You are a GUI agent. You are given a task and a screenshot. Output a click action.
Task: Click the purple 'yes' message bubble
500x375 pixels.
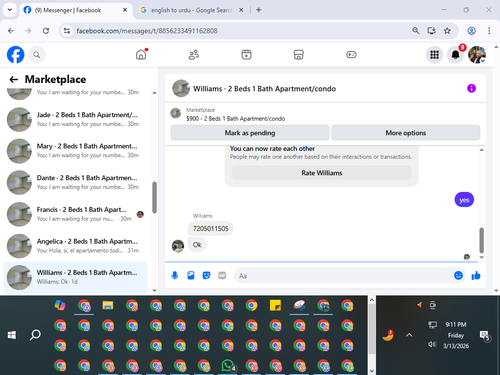click(464, 200)
